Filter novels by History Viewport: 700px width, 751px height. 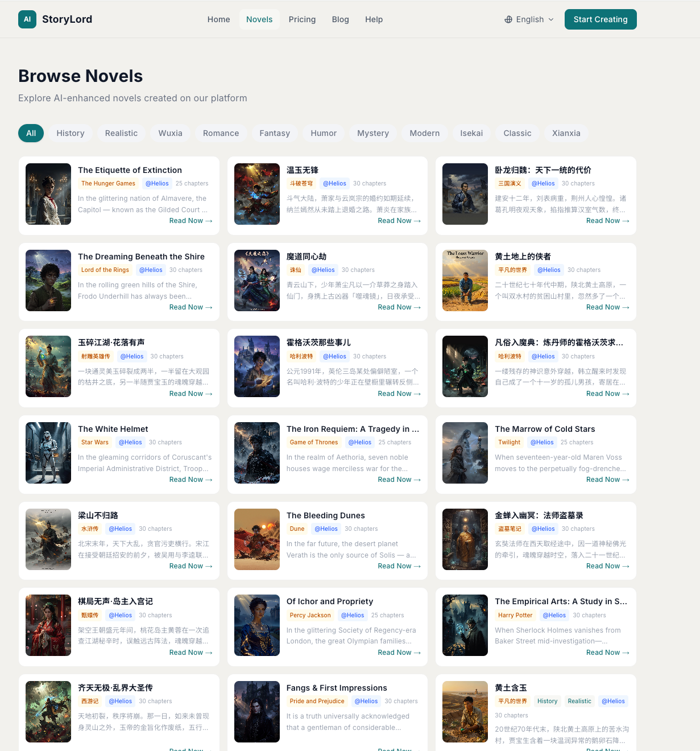click(71, 133)
